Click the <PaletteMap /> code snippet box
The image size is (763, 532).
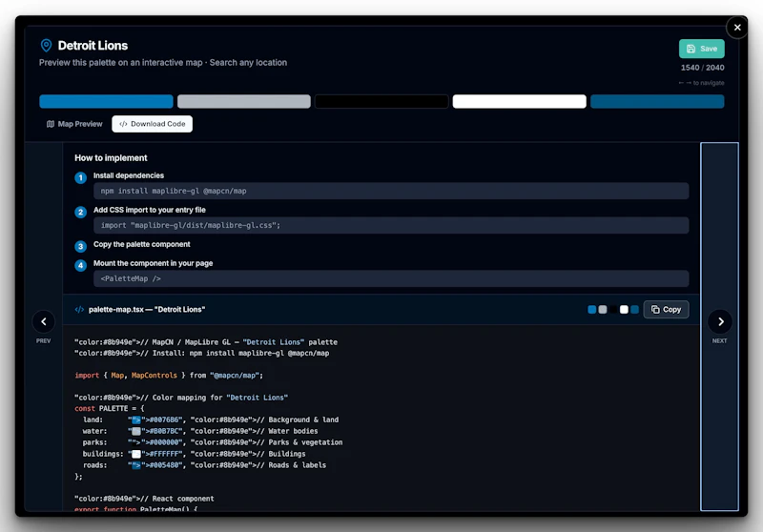click(x=391, y=278)
